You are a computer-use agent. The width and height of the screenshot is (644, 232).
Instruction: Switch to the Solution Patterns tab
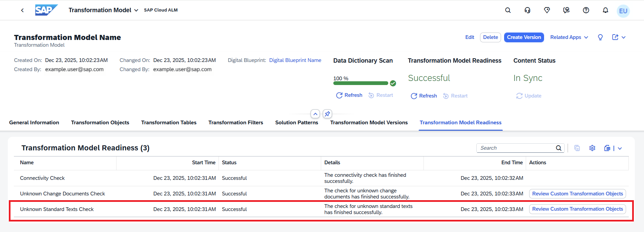296,123
